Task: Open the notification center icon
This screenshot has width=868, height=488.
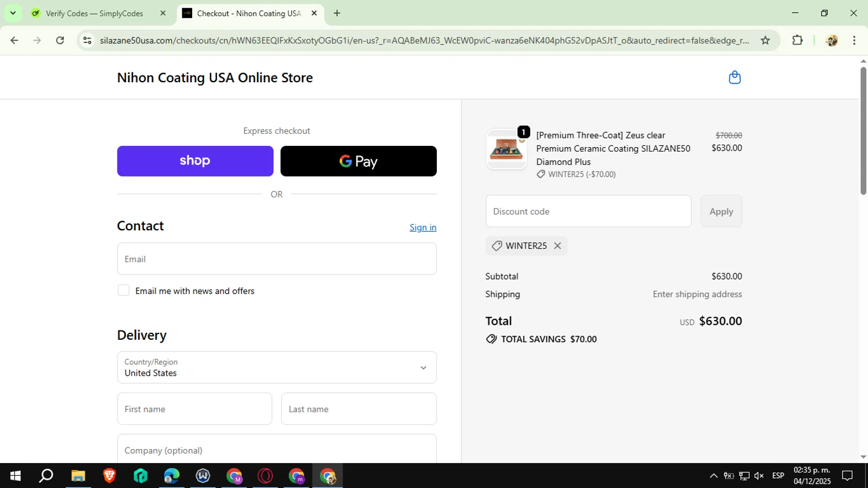Action: (848, 476)
